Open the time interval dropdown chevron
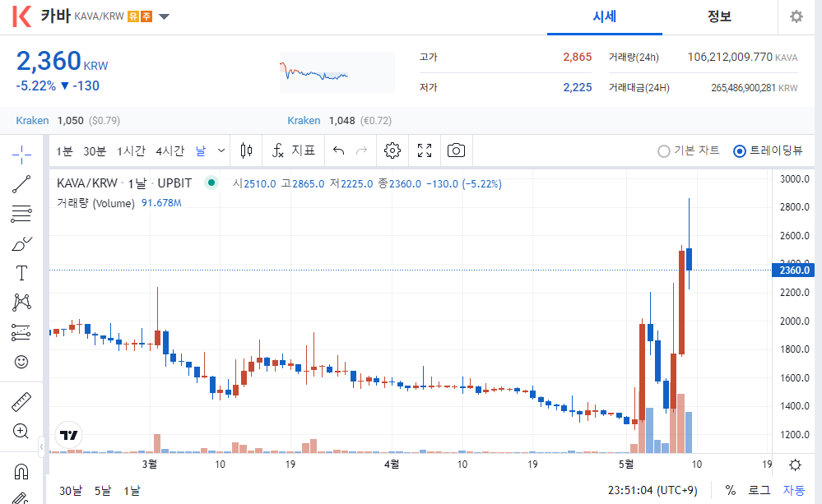This screenshot has height=504, width=822. (221, 151)
